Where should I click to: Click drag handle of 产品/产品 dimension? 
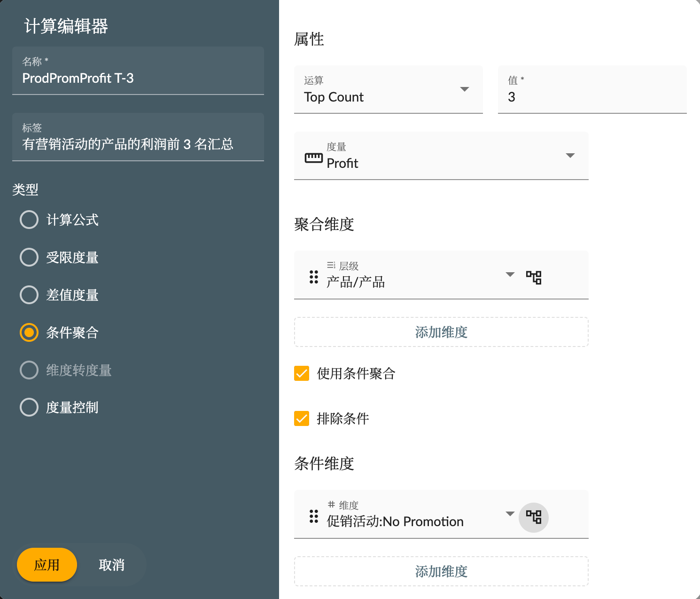tap(314, 277)
